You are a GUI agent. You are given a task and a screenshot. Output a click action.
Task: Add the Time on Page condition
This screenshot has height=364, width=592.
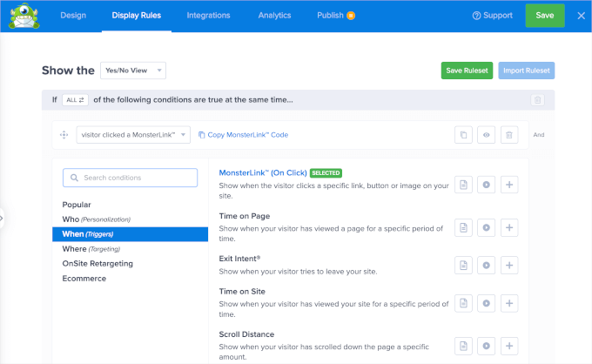(509, 227)
